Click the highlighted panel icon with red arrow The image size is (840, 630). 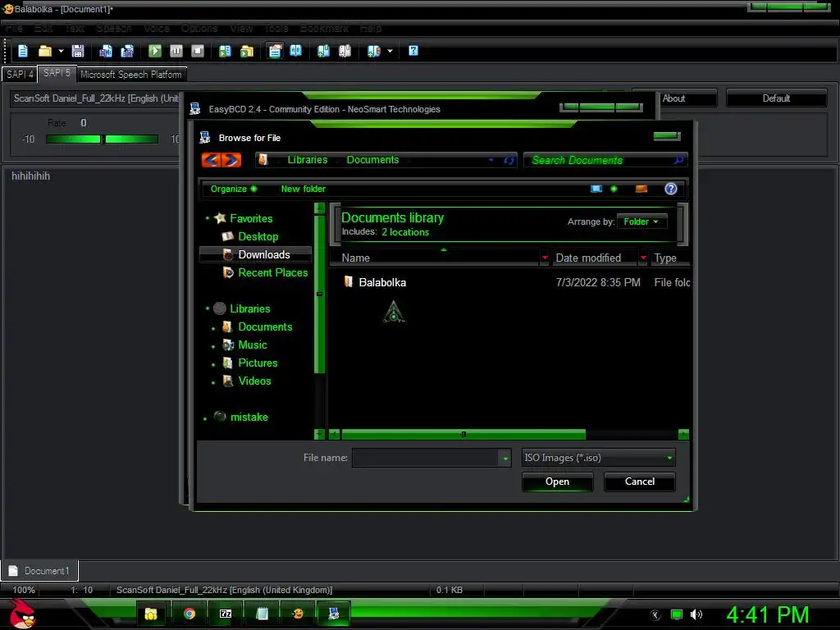pos(275,51)
